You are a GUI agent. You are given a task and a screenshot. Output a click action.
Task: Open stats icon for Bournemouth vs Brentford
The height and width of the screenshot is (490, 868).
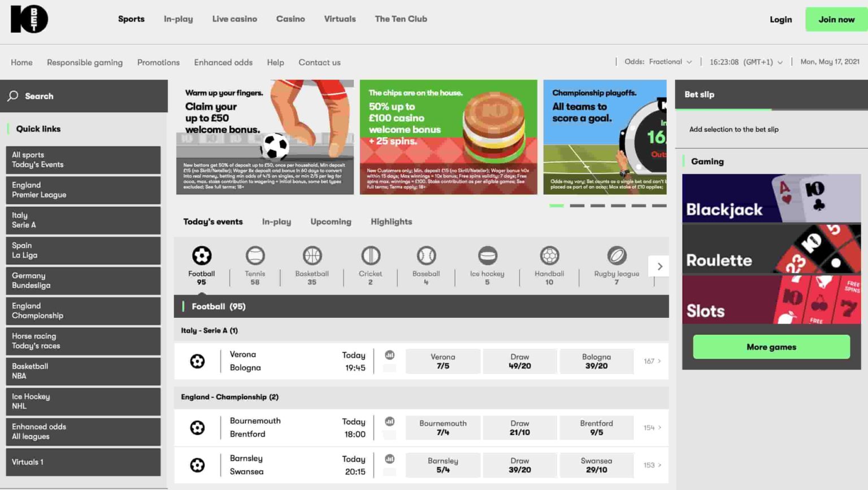pos(389,422)
